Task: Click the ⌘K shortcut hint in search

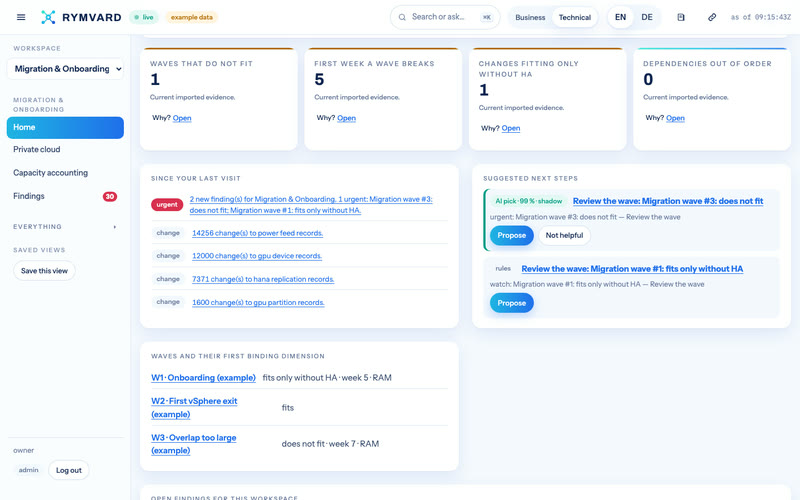Action: click(487, 17)
